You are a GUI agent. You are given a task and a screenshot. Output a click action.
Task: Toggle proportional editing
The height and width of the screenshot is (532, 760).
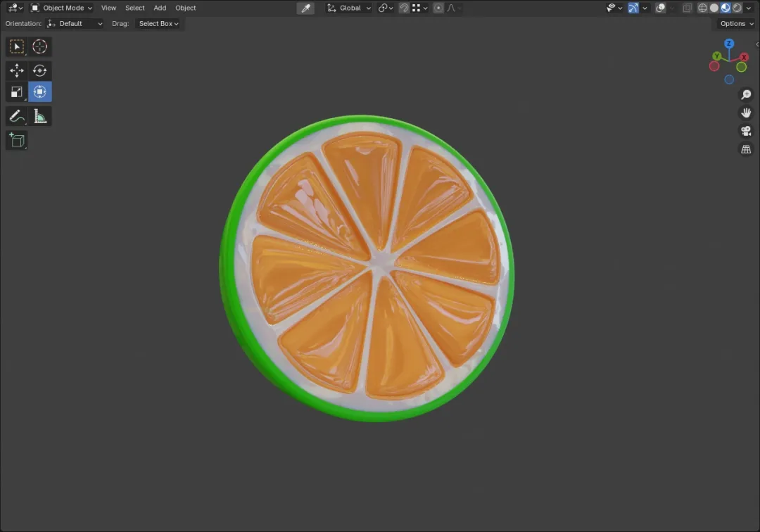tap(438, 8)
